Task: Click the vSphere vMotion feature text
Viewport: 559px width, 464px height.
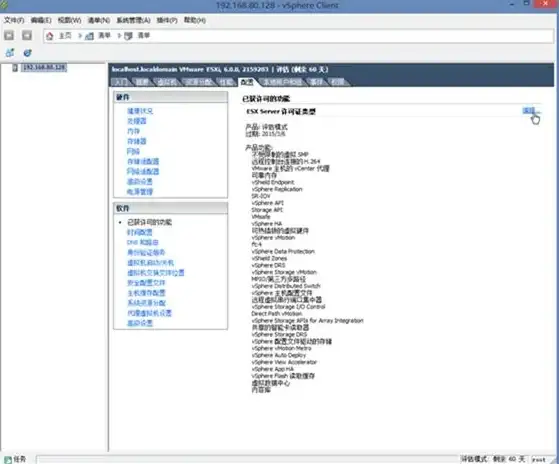Action: click(x=273, y=238)
